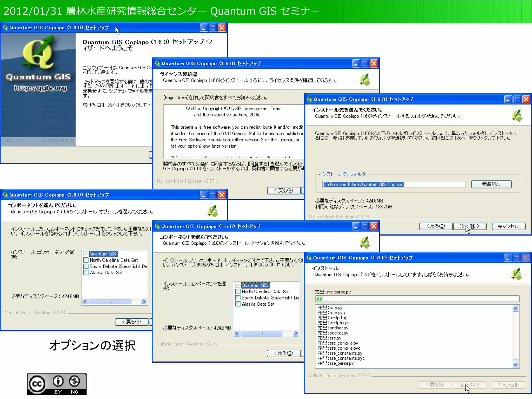Click left scroll arrow in the lower-left components list
532x399 pixels.
coord(85,302)
